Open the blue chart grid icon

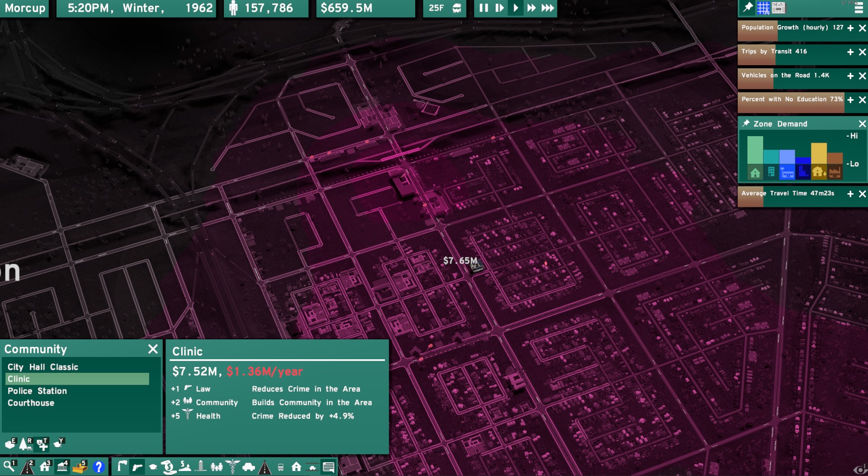pyautogui.click(x=763, y=8)
